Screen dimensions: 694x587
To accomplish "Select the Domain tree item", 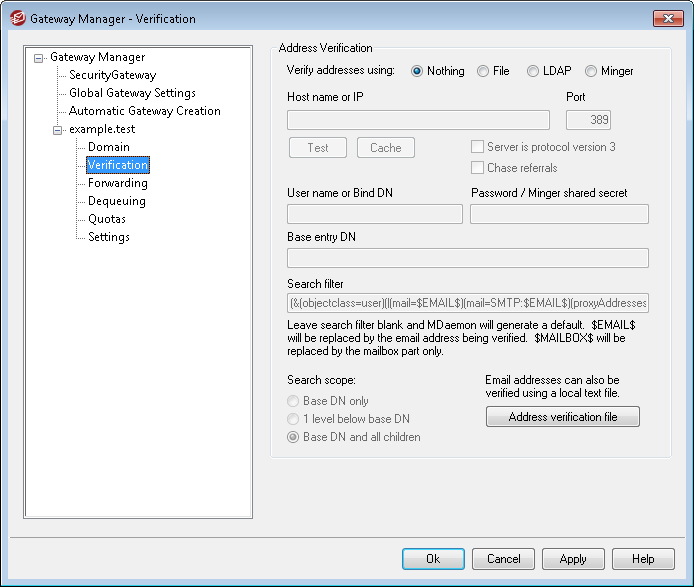I will click(108, 147).
